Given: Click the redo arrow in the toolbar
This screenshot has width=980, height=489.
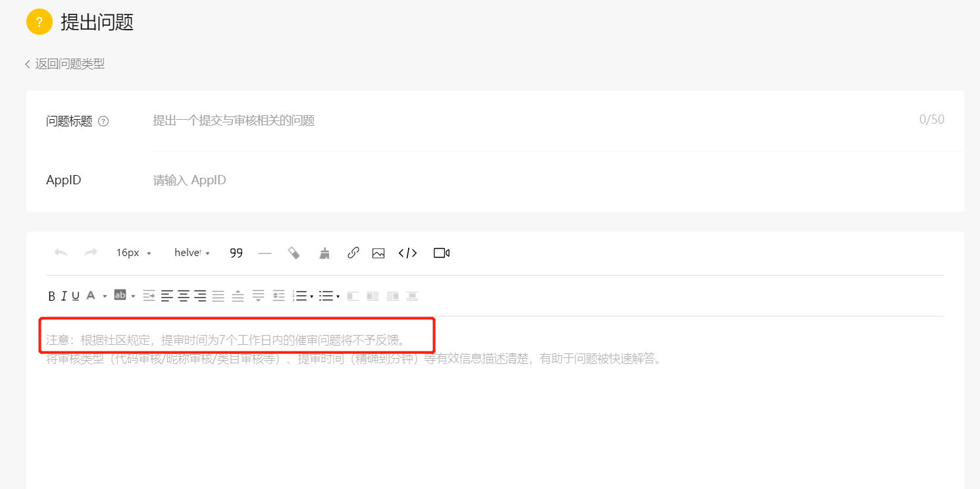Looking at the screenshot, I should click(x=91, y=253).
